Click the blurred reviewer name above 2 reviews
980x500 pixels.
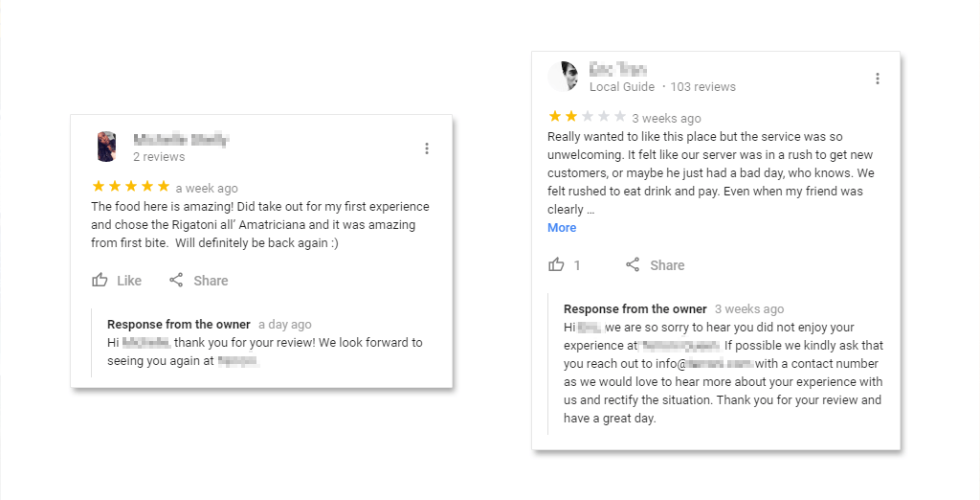point(181,140)
